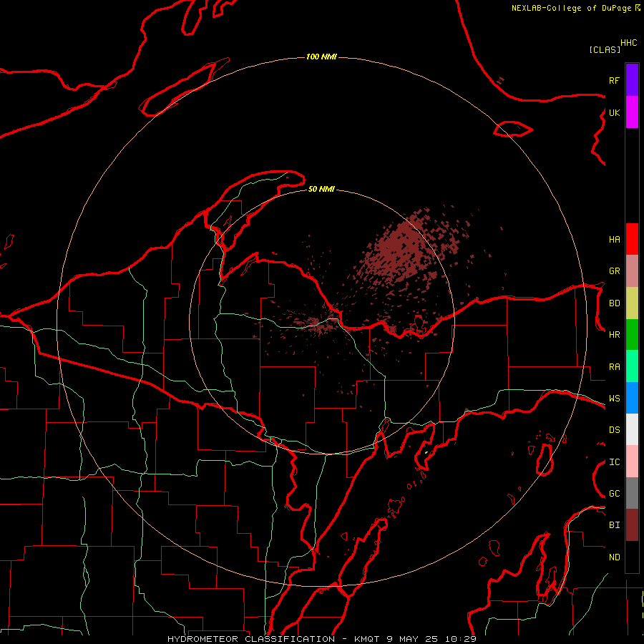The width and height of the screenshot is (644, 644).
Task: Click the UK magenta legend swatch
Action: (632, 112)
